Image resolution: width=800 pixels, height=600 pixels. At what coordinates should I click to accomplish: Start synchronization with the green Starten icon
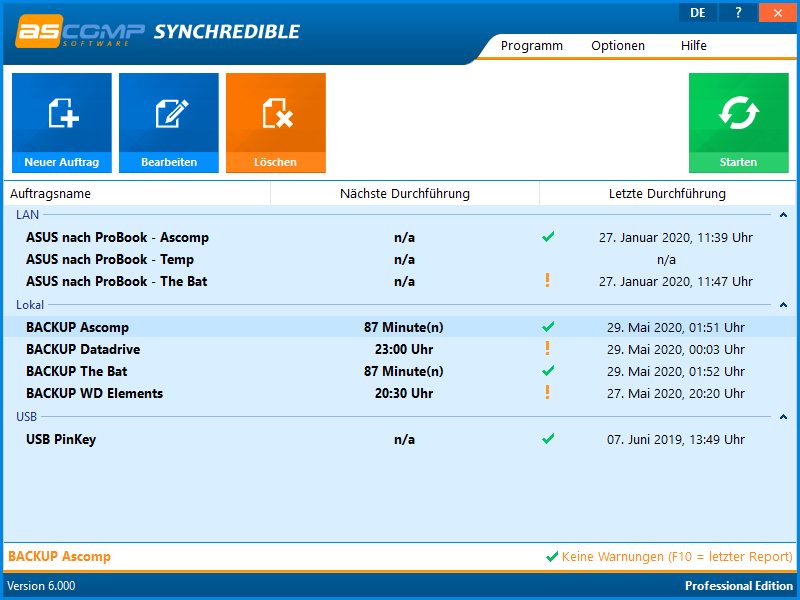click(738, 113)
